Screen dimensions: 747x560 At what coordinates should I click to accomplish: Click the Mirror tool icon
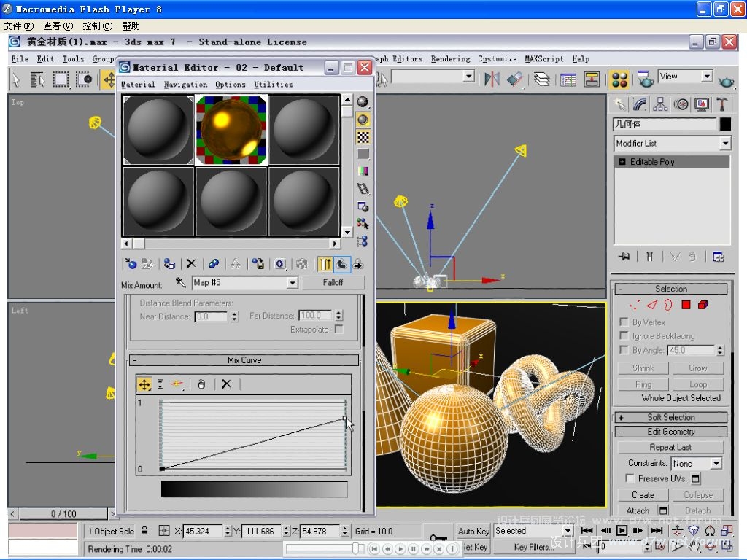tap(492, 79)
